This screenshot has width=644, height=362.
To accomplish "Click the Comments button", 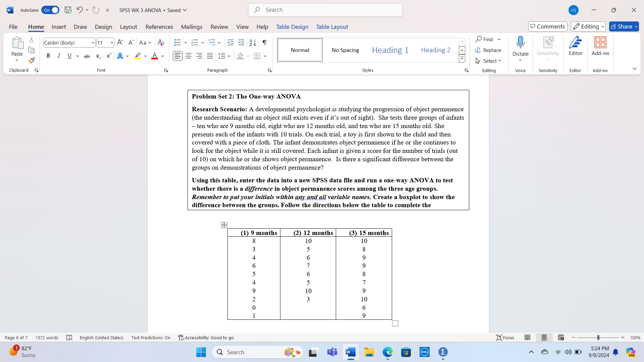I will click(548, 26).
